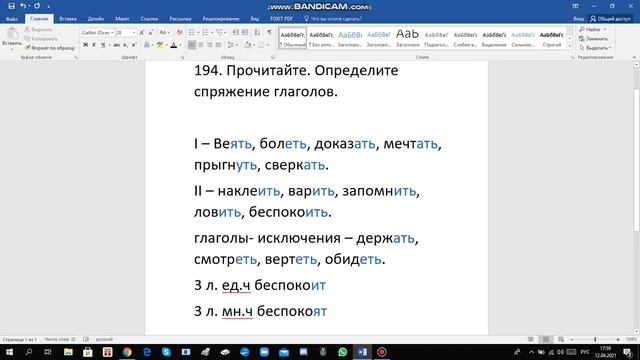Justify the text alignment
This screenshot has width=640, height=360.
(218, 45)
